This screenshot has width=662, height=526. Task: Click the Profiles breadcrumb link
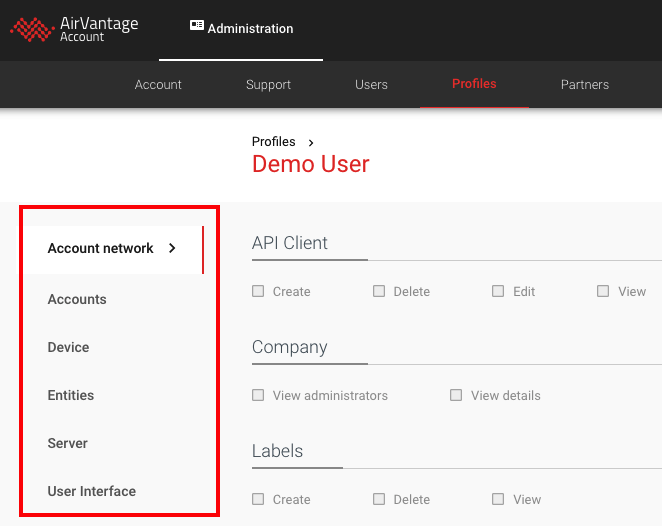pyautogui.click(x=273, y=142)
